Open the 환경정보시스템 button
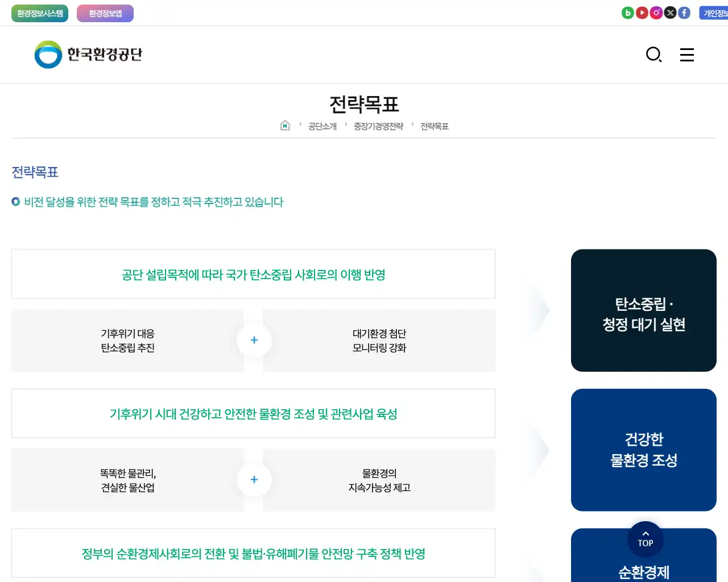 pyautogui.click(x=40, y=13)
